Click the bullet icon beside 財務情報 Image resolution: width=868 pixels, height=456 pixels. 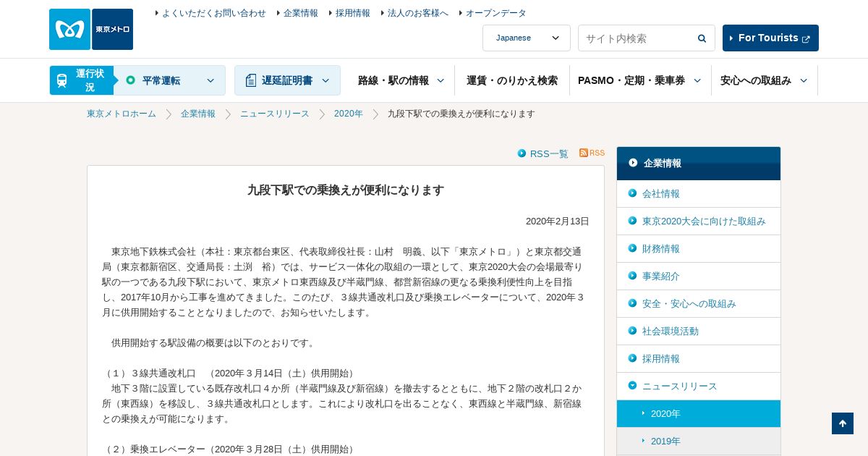coord(633,248)
